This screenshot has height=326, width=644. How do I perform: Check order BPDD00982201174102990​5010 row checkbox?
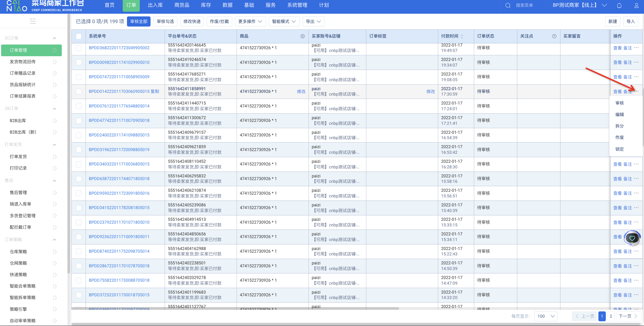click(x=79, y=62)
